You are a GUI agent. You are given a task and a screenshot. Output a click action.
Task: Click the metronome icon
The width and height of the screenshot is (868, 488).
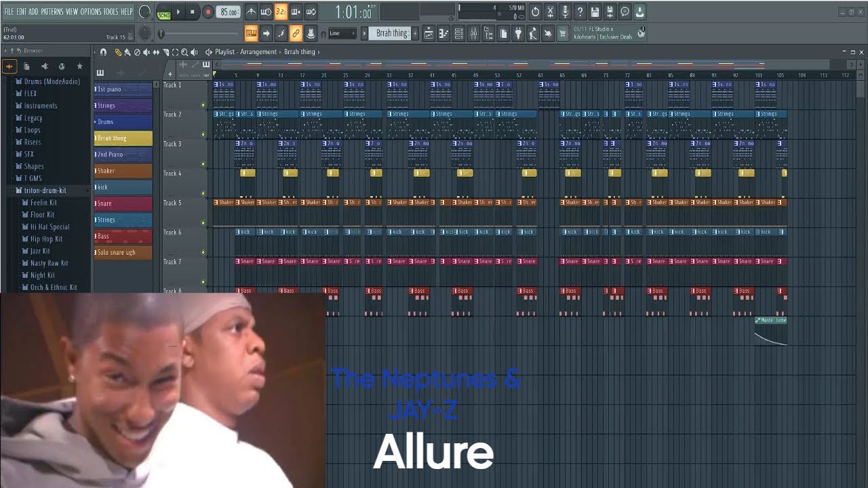pos(252,12)
